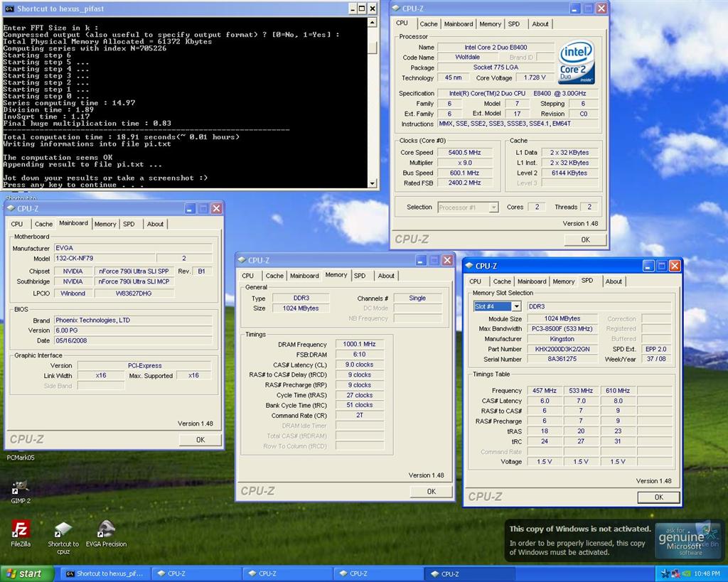Close the CPU-Z CPU window
The image size is (728, 582).
(x=601, y=8)
